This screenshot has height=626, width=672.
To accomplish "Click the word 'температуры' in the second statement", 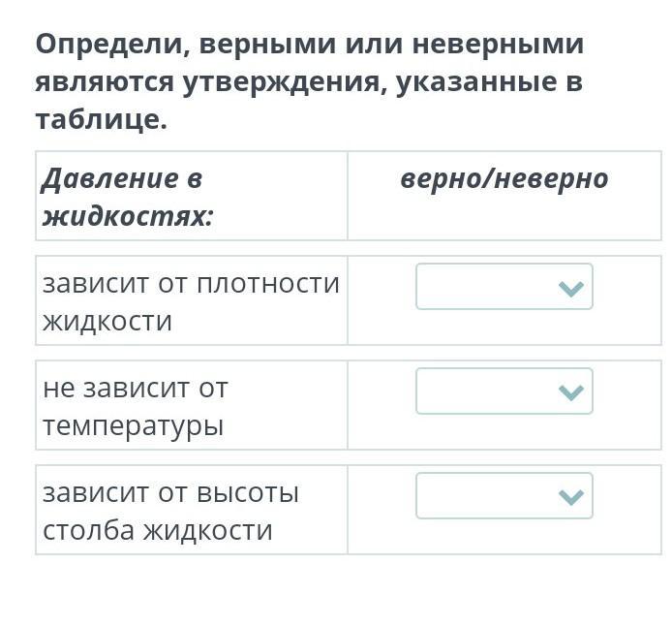I will coord(133,426).
